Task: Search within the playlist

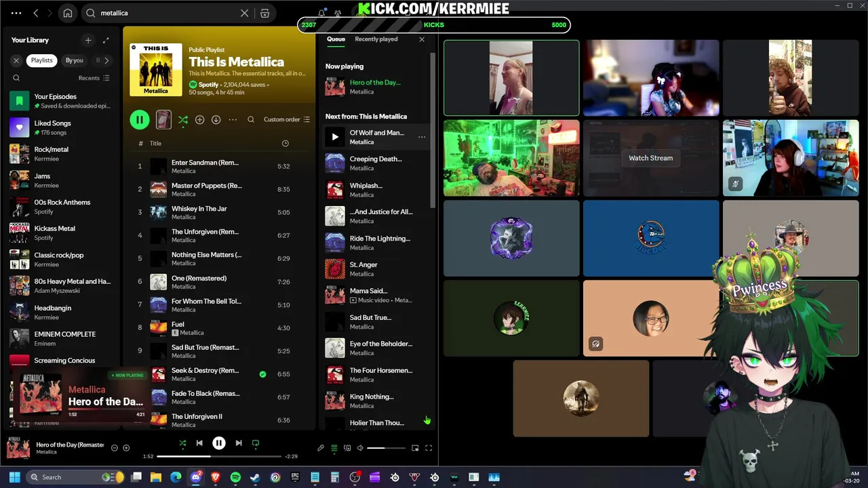Action: click(x=251, y=120)
